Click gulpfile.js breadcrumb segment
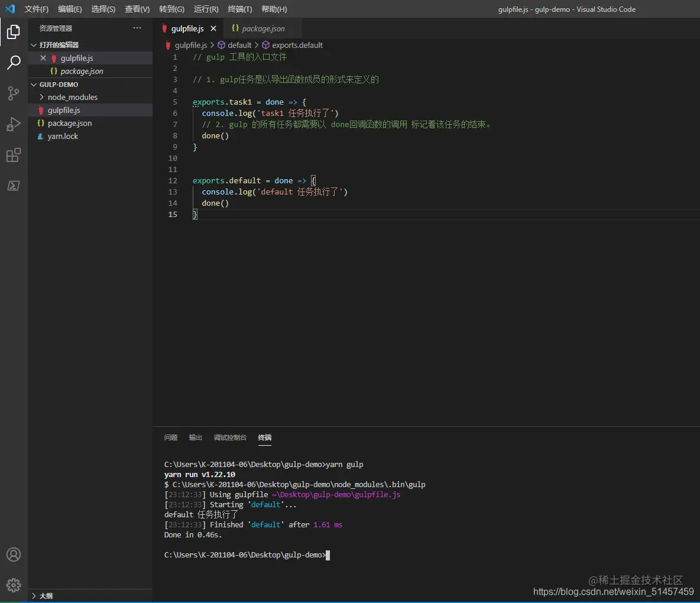 click(x=190, y=45)
